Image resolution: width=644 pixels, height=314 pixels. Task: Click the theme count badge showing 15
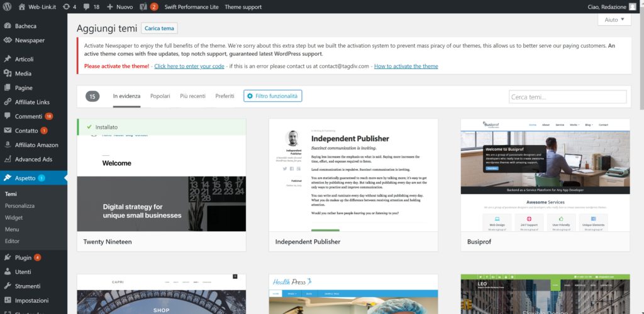click(x=92, y=96)
